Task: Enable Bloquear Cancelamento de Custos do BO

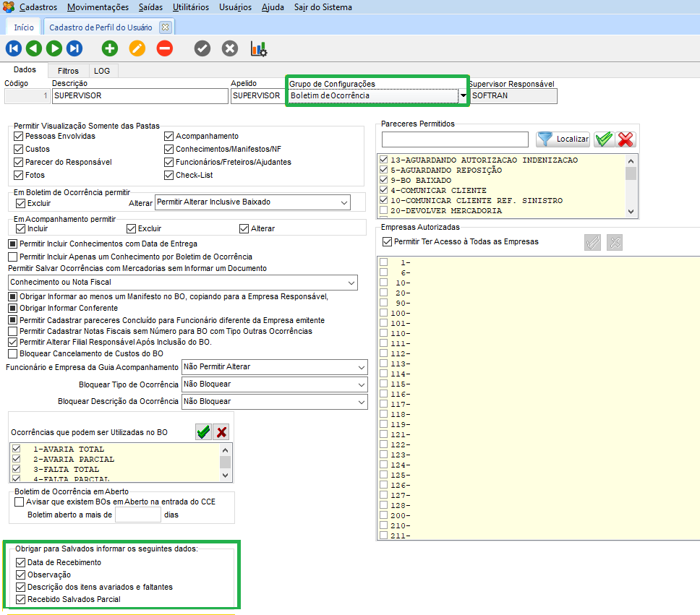Action: tap(13, 353)
